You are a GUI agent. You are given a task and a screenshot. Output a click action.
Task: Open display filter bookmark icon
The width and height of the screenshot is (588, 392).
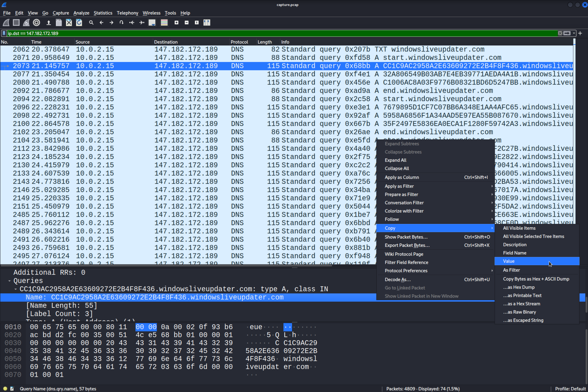(4, 33)
